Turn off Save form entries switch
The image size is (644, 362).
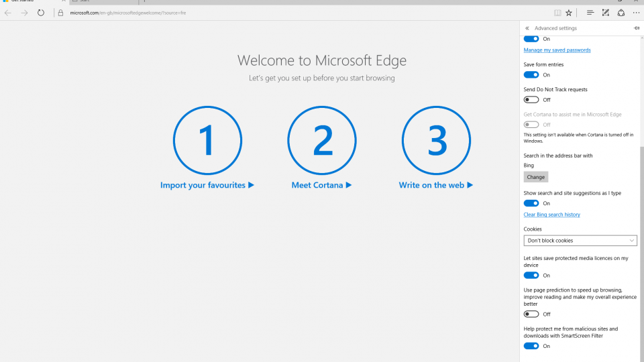531,74
